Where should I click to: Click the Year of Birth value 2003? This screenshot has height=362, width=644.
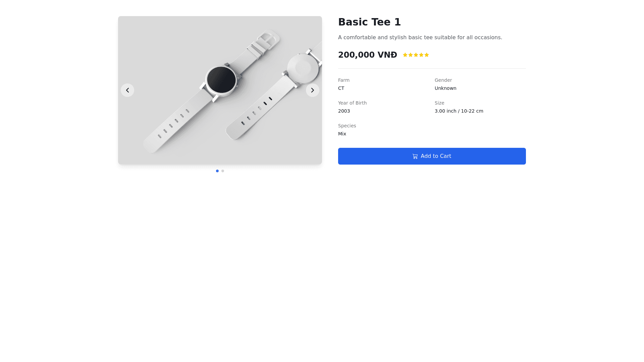point(344,111)
